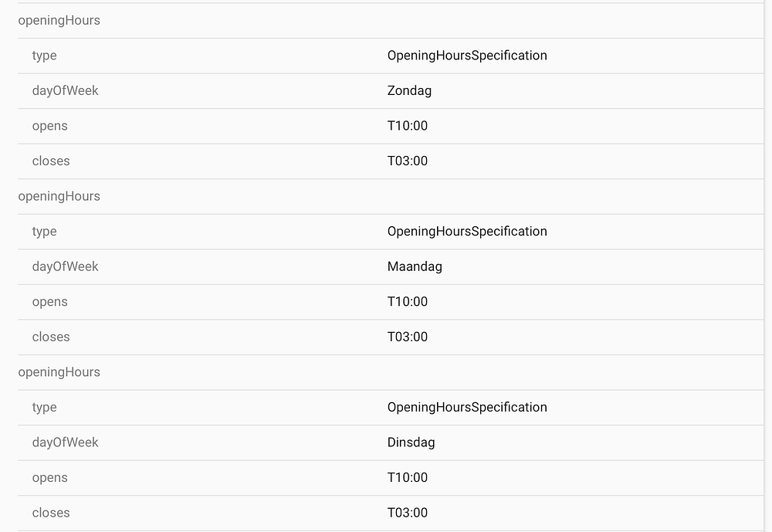Click OpeningHoursSpecification value above Dinsdag

467,407
